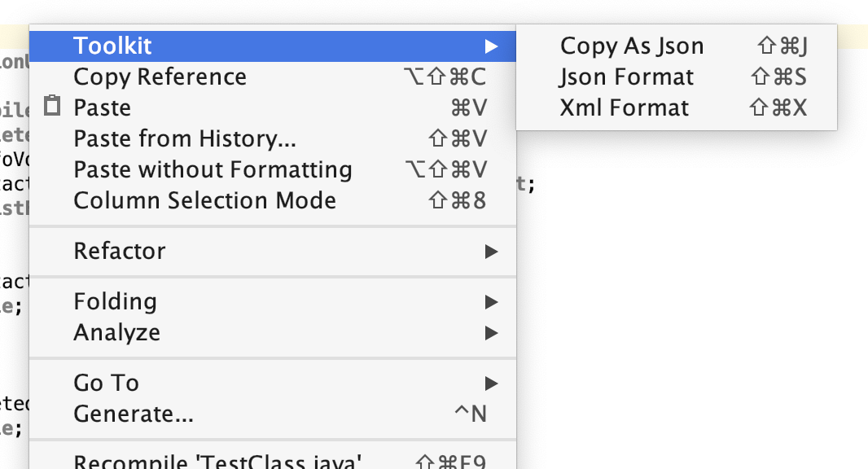Click Paste in the context menu
This screenshot has width=868, height=469.
coord(103,107)
